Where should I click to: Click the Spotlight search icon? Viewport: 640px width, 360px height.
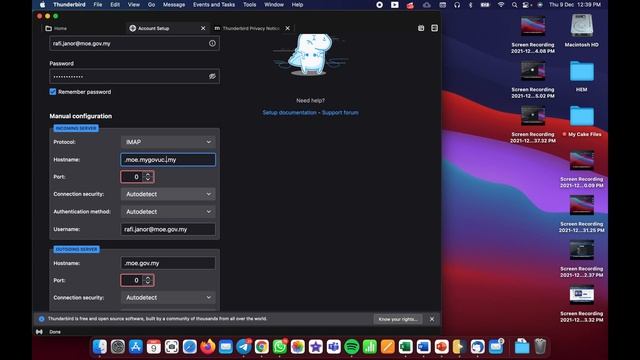point(514,4)
